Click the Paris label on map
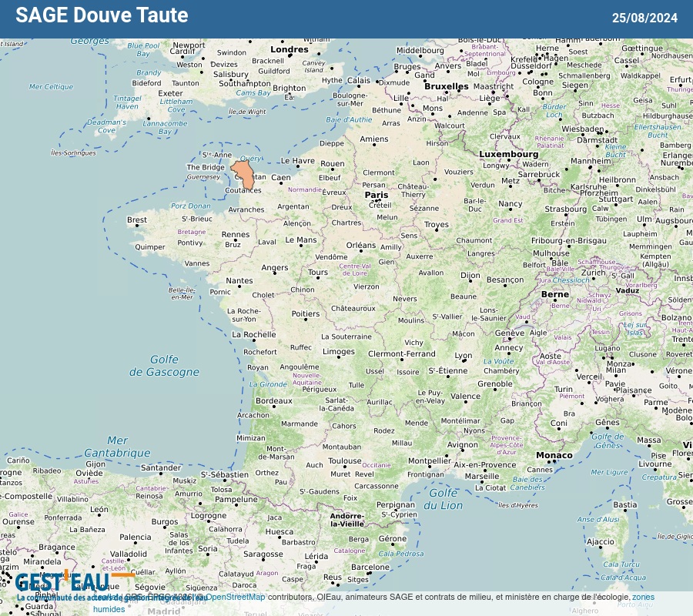This screenshot has width=693, height=616. pos(377,195)
